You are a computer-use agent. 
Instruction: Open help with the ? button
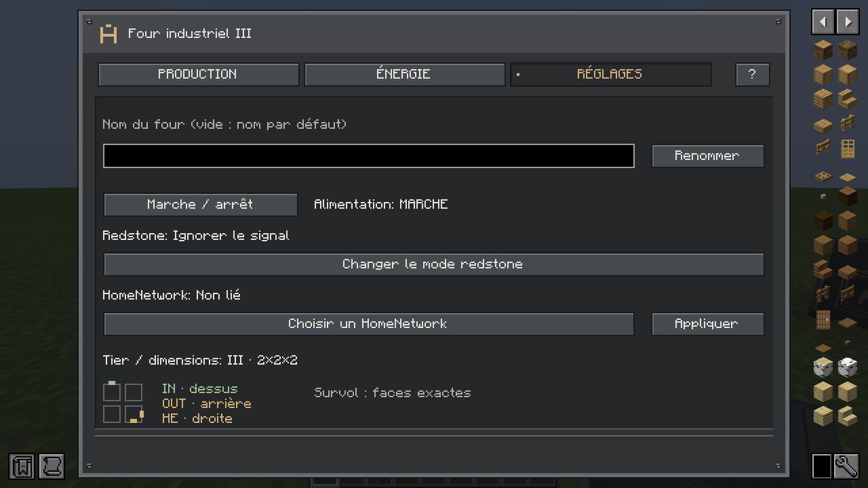tap(752, 75)
